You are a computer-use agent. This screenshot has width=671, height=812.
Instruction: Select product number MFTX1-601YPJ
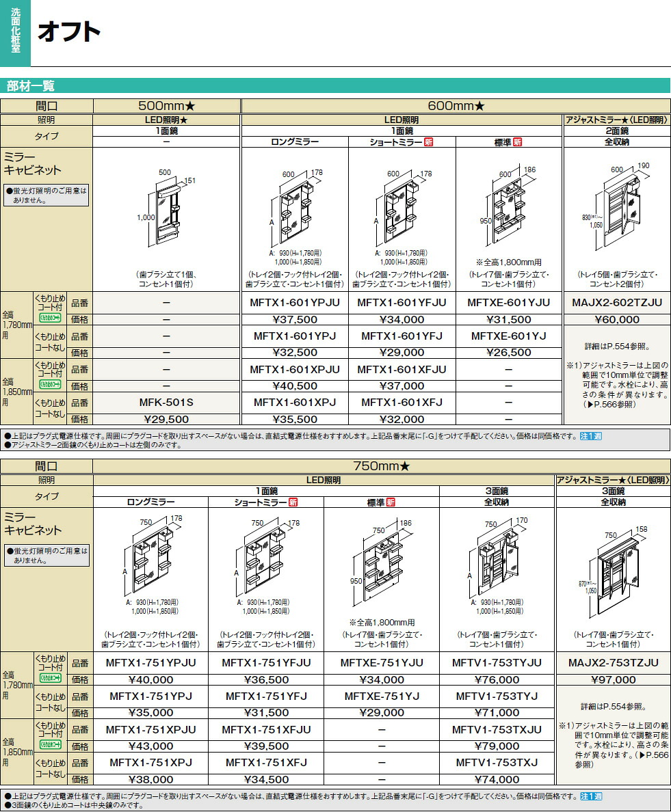(295, 336)
